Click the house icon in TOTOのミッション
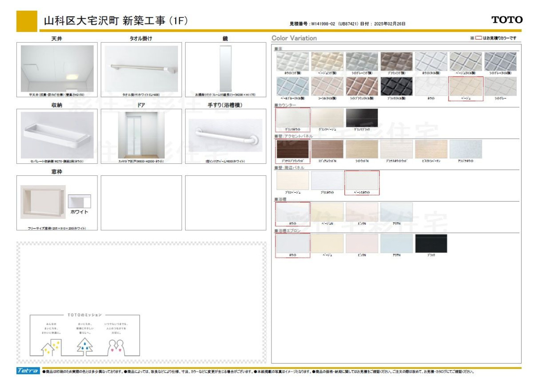The height and width of the screenshot is (392, 534). (x=51, y=347)
